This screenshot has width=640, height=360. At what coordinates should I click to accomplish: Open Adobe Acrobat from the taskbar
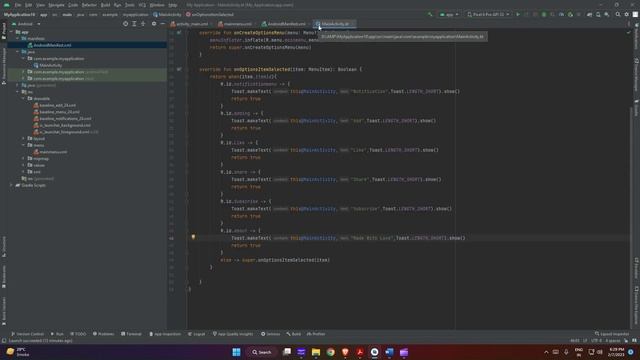coord(360,352)
